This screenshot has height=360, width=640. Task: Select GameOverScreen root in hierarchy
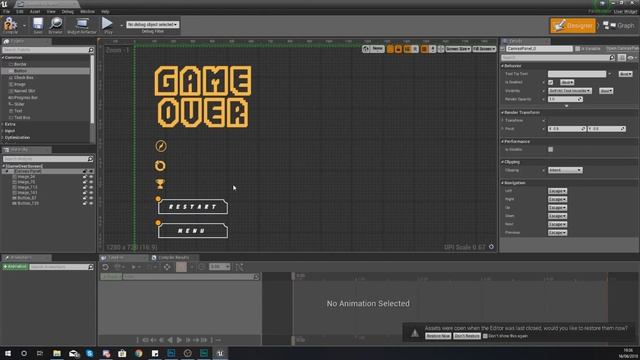pyautogui.click(x=24, y=166)
